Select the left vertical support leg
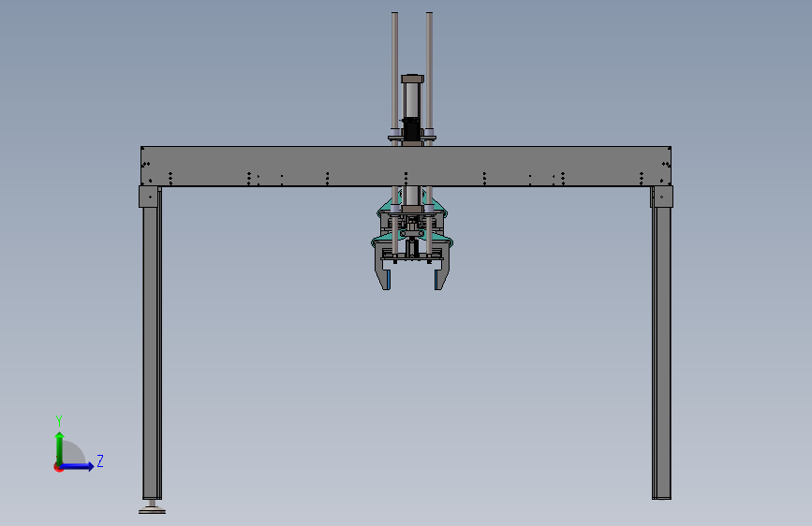Viewport: 812px width, 526px height. pos(152,352)
